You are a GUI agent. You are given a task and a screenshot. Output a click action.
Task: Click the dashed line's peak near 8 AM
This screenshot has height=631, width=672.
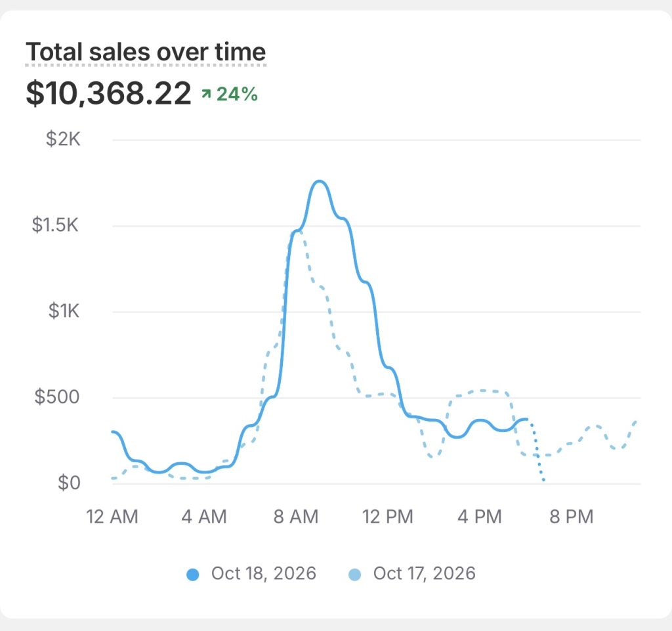tap(297, 232)
